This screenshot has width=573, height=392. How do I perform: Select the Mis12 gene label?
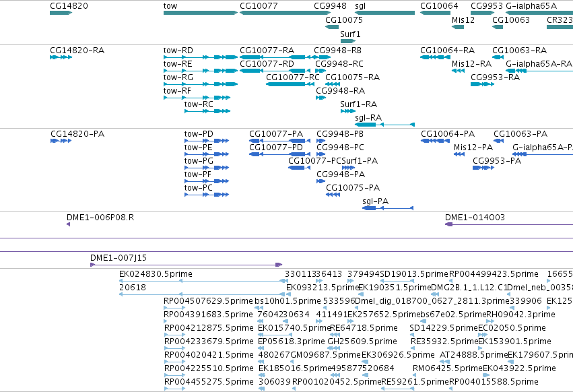click(x=463, y=20)
